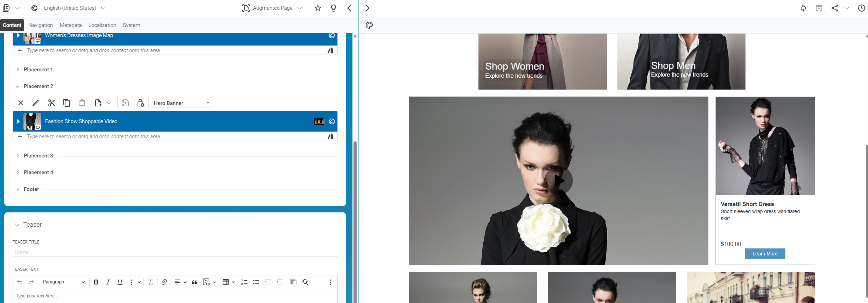The image size is (868, 303).
Task: Copy selected item with copy icon
Action: point(66,103)
